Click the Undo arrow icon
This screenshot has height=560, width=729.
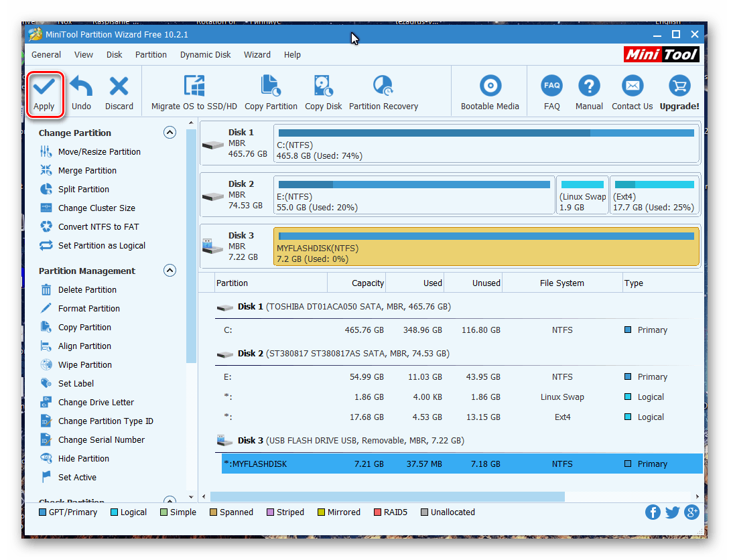click(x=81, y=86)
